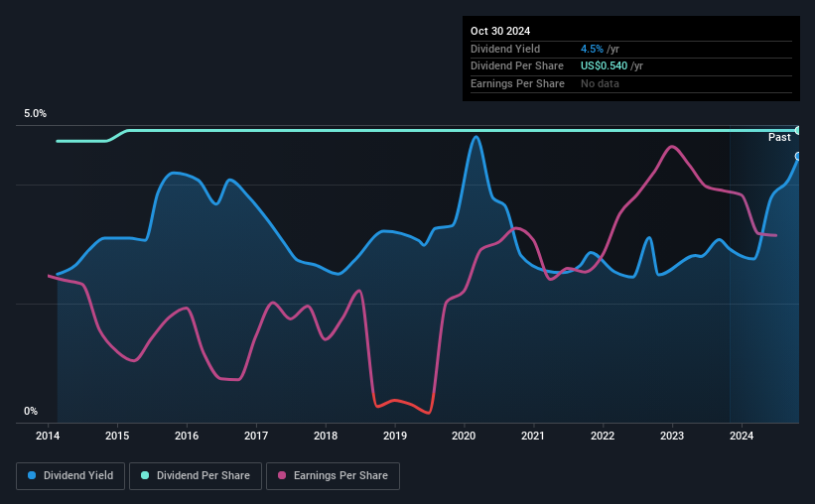815x504 pixels.
Task: Toggle the Dividend Per Share legend series
Action: pos(196,476)
